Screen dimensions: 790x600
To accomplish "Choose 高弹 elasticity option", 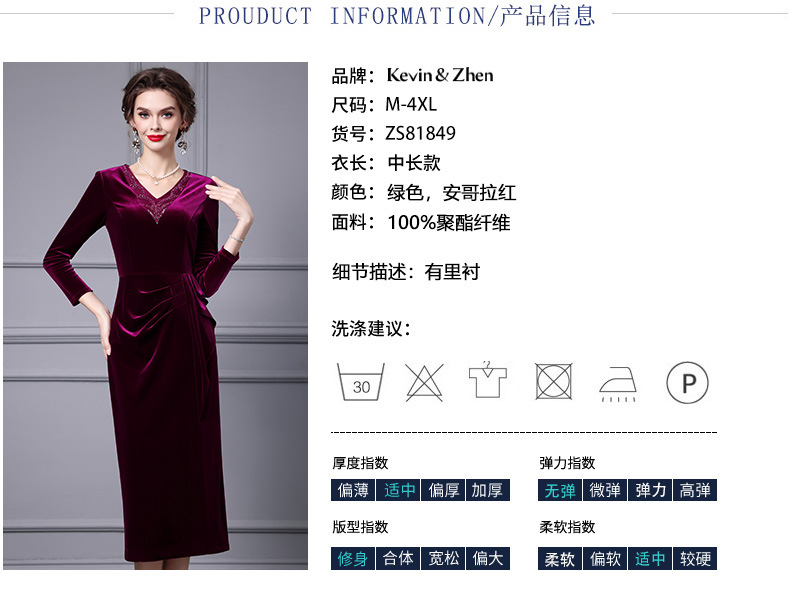I will [x=695, y=490].
